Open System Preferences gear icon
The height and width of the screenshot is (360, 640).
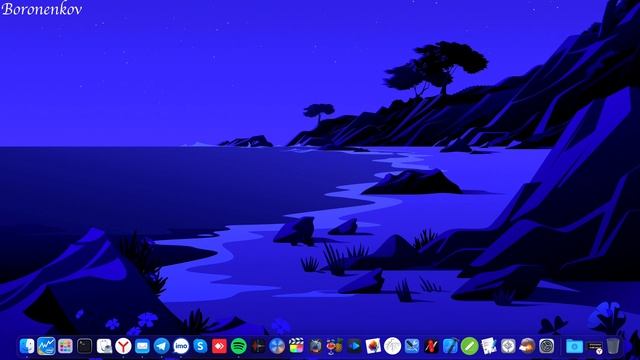[x=547, y=346]
